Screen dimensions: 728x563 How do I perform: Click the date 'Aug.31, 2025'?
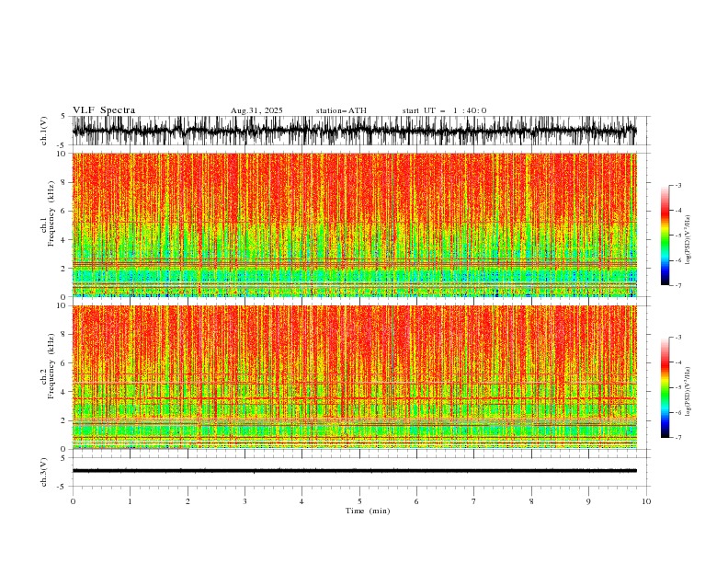point(256,110)
